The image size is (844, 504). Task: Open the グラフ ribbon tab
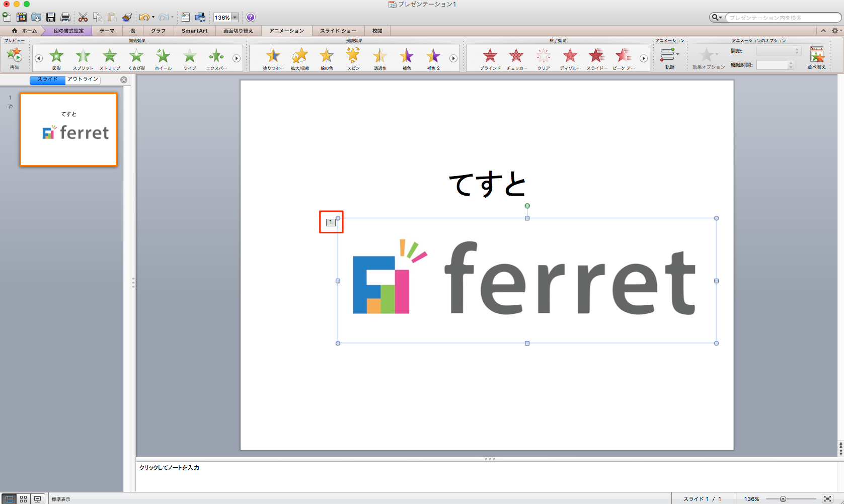[x=159, y=31]
